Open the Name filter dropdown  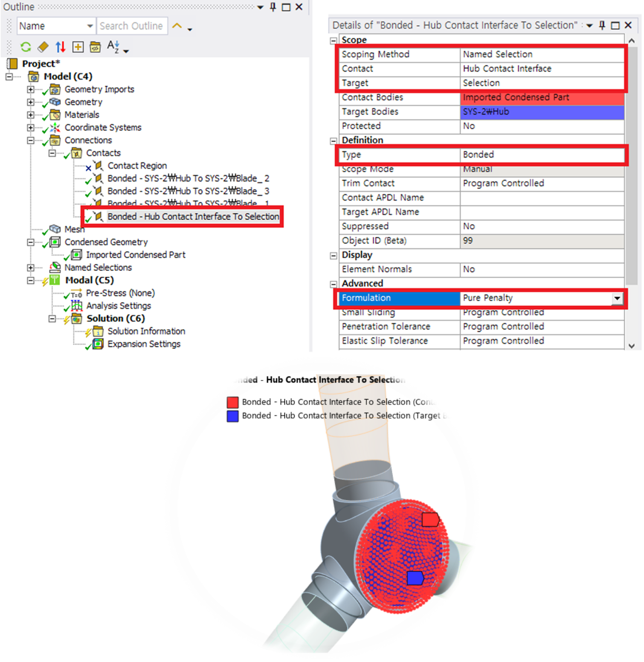tap(90, 26)
